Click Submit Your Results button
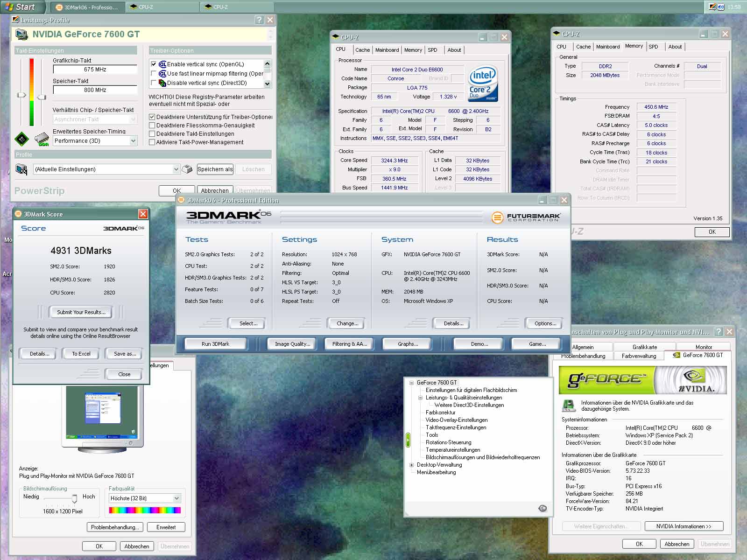This screenshot has width=747, height=560. click(81, 312)
